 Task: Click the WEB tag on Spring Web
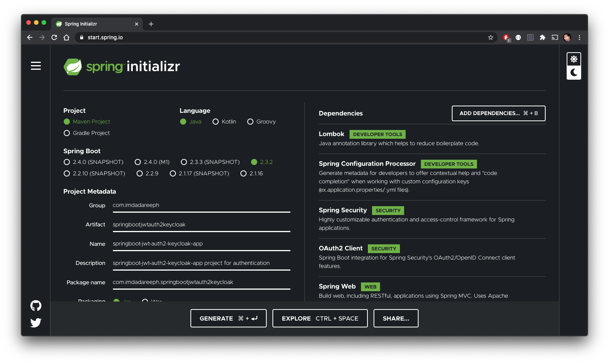pos(370,287)
